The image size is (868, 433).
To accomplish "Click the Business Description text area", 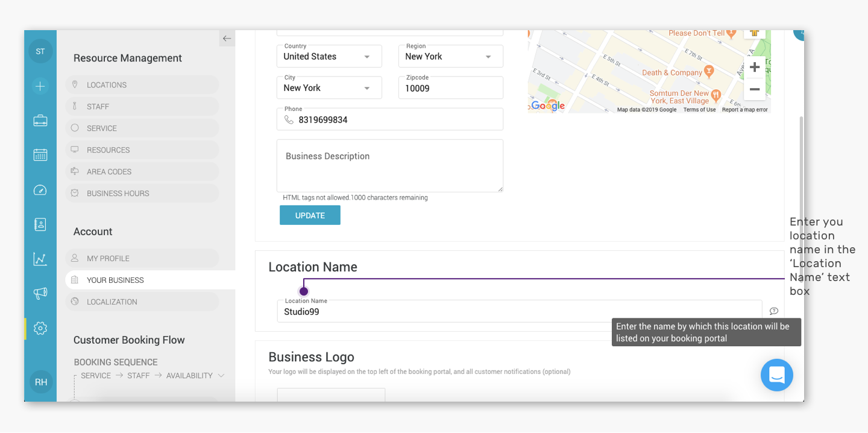I will click(390, 166).
